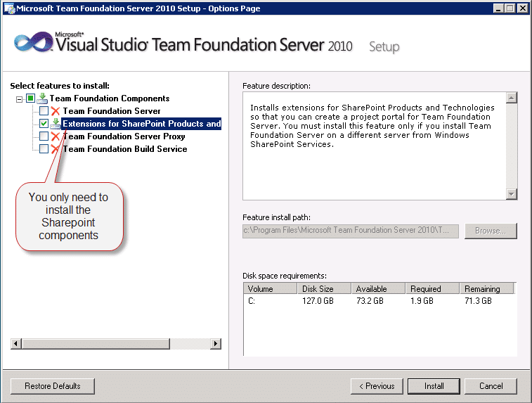The width and height of the screenshot is (532, 403).
Task: Maximize the setup window
Action: [510, 8]
